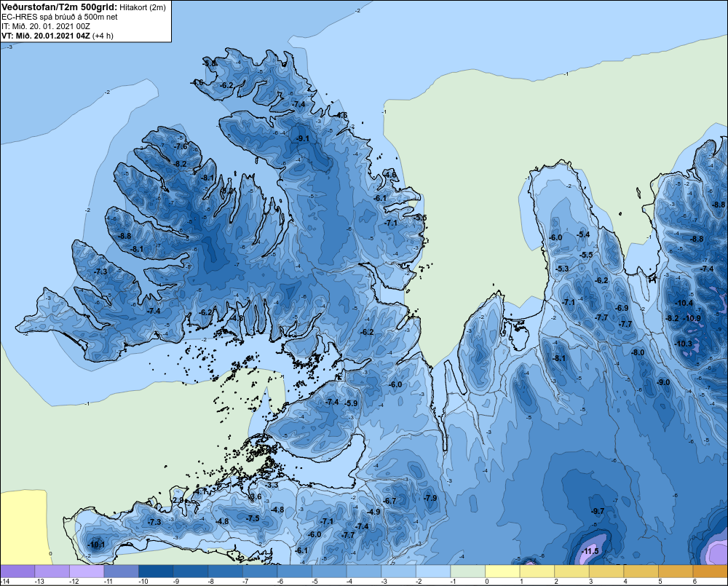Select the -10.1 temperature label
This screenshot has height=586, width=728.
[x=96, y=545]
